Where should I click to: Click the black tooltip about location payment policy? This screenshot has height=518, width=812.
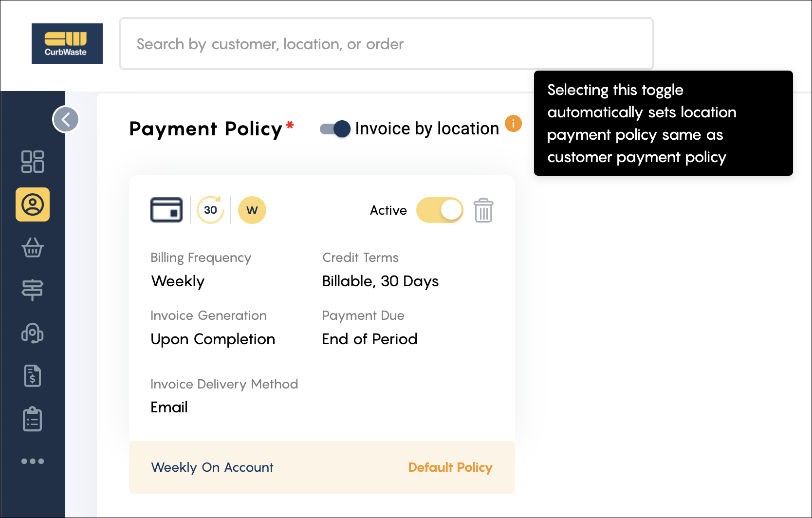click(663, 123)
